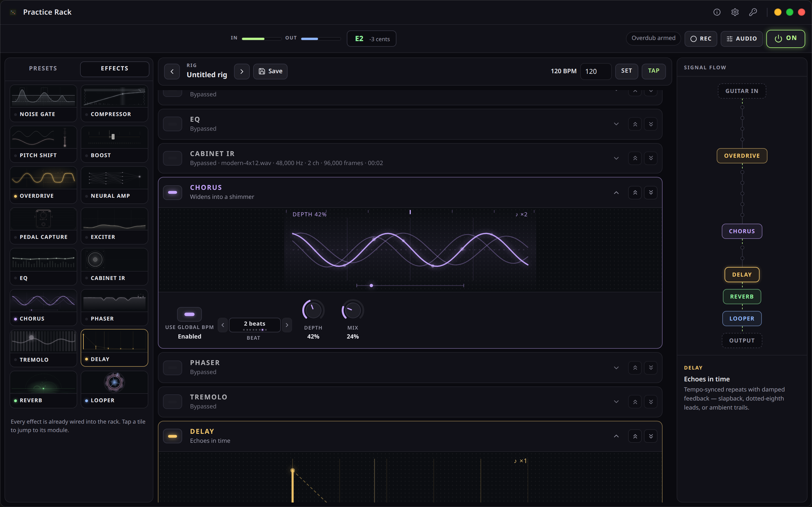The height and width of the screenshot is (507, 812).
Task: Expand the EQ module
Action: 616,124
